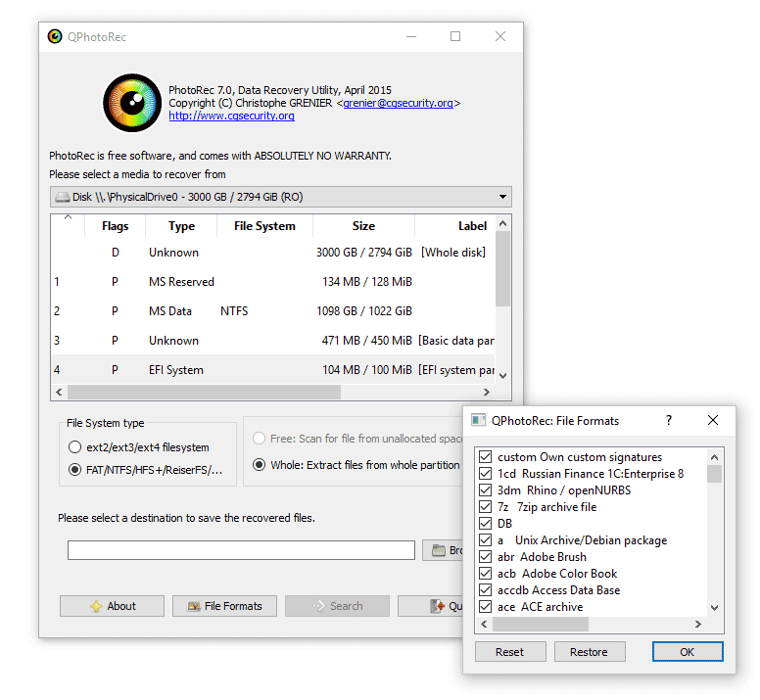Click partition table scroll left arrow
This screenshot has height=700, width=760.
[59, 392]
